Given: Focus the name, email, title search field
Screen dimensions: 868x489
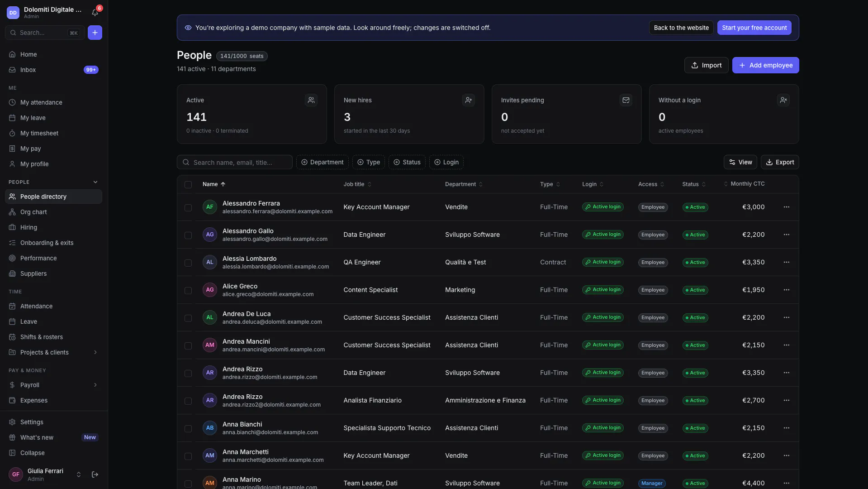Looking at the screenshot, I should pyautogui.click(x=234, y=162).
